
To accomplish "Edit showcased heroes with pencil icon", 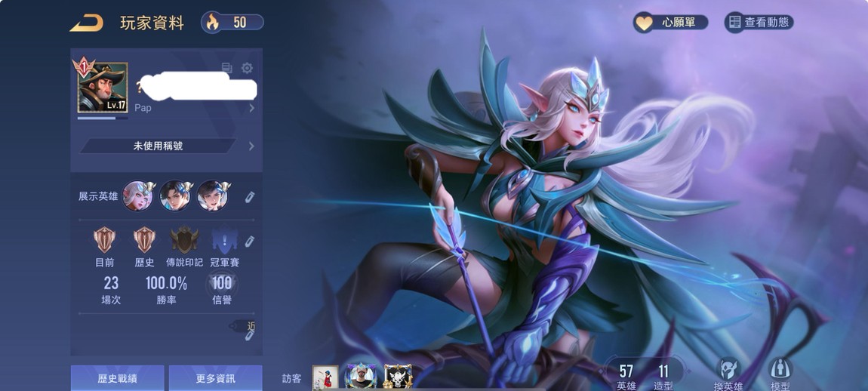I will click(250, 196).
